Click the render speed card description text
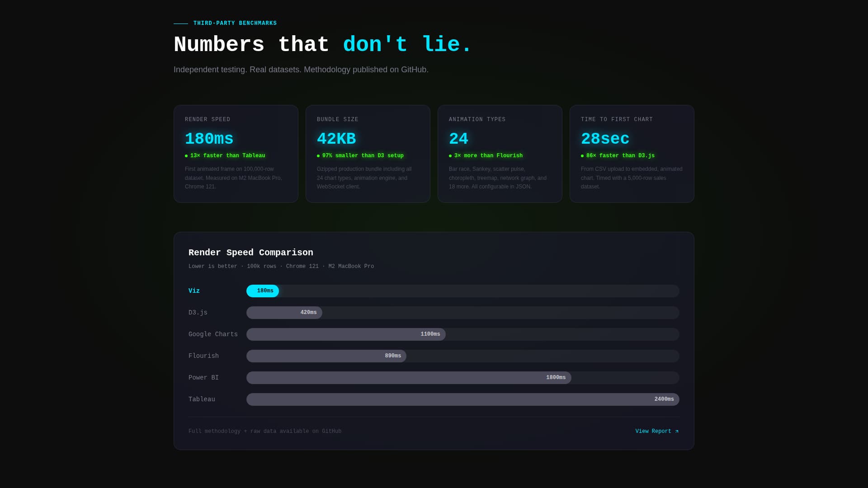This screenshot has width=868, height=488. click(x=233, y=178)
